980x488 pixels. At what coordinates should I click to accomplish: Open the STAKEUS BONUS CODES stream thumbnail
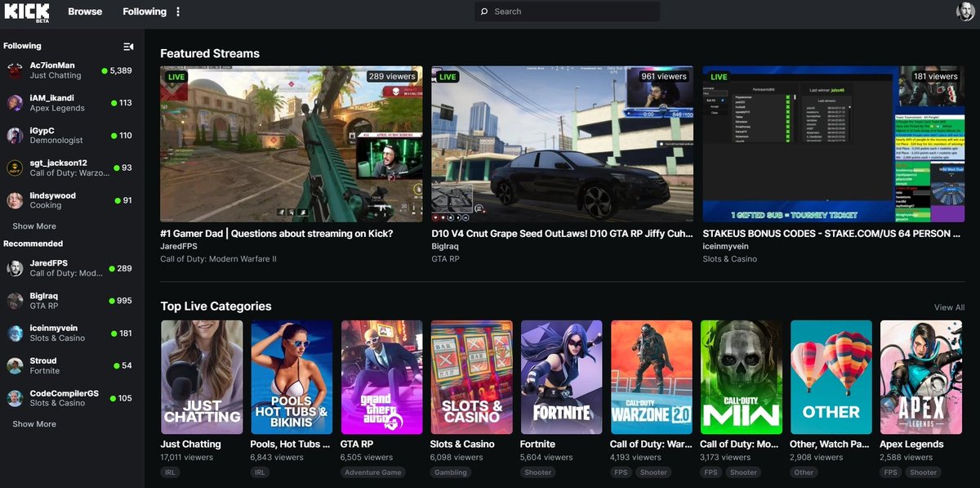click(833, 144)
